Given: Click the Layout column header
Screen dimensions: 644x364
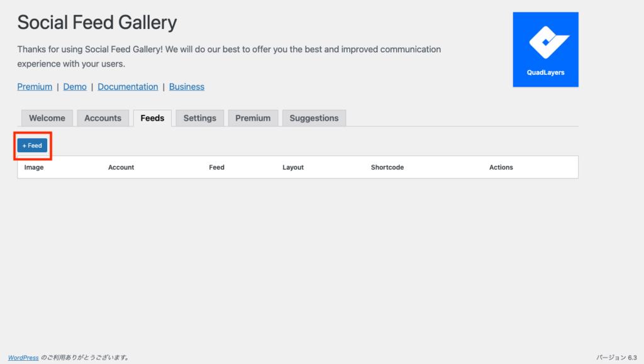Looking at the screenshot, I should tap(293, 167).
